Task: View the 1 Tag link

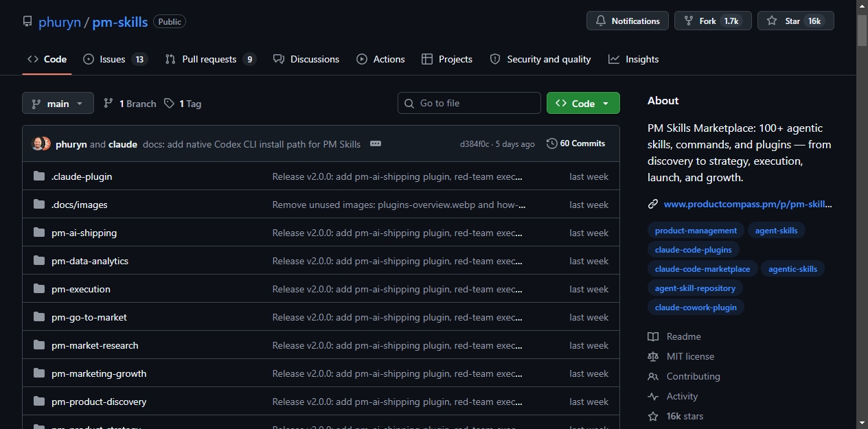Action: click(183, 104)
